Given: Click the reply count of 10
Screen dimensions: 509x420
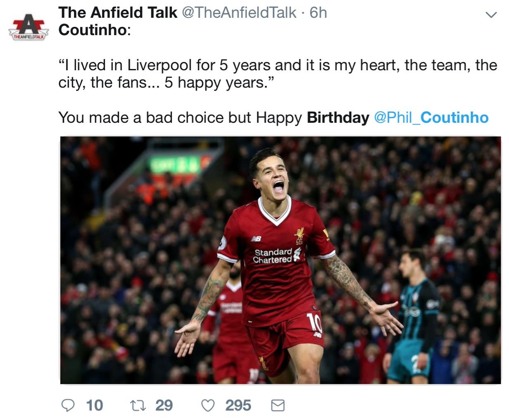Looking at the screenshot, I should pos(95,406).
